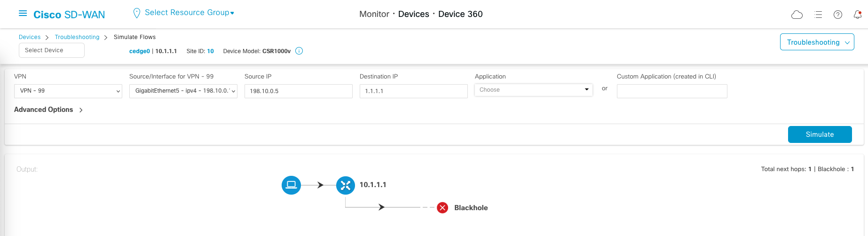Click the router node icon for 10.1.1.1

click(346, 185)
